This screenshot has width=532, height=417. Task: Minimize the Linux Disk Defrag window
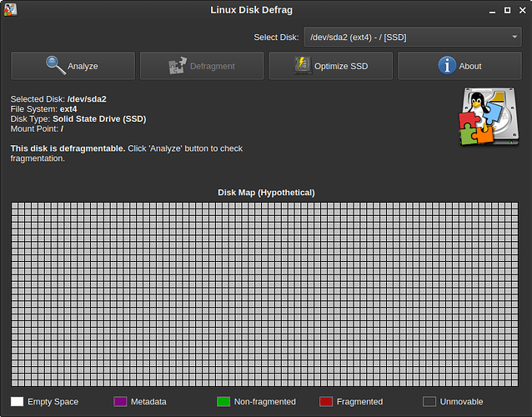coord(486,9)
